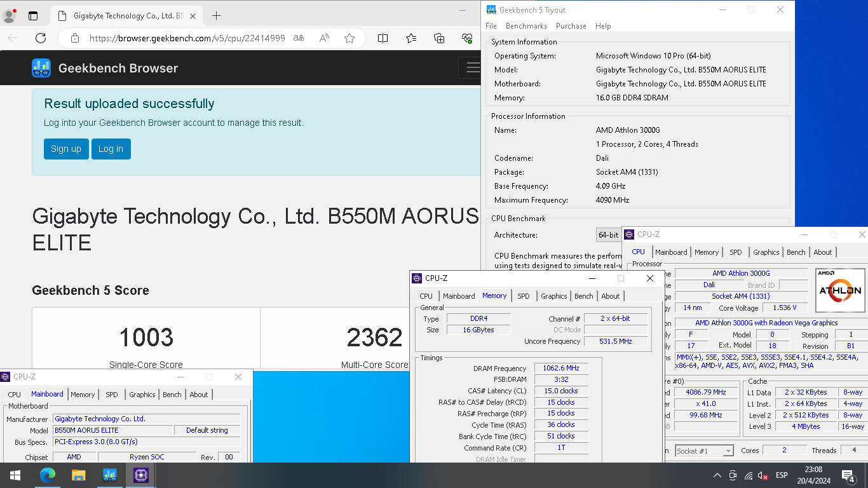Close the Gigabyte Technology browser tab
Screen dimensions: 868x488
[x=194, y=16]
